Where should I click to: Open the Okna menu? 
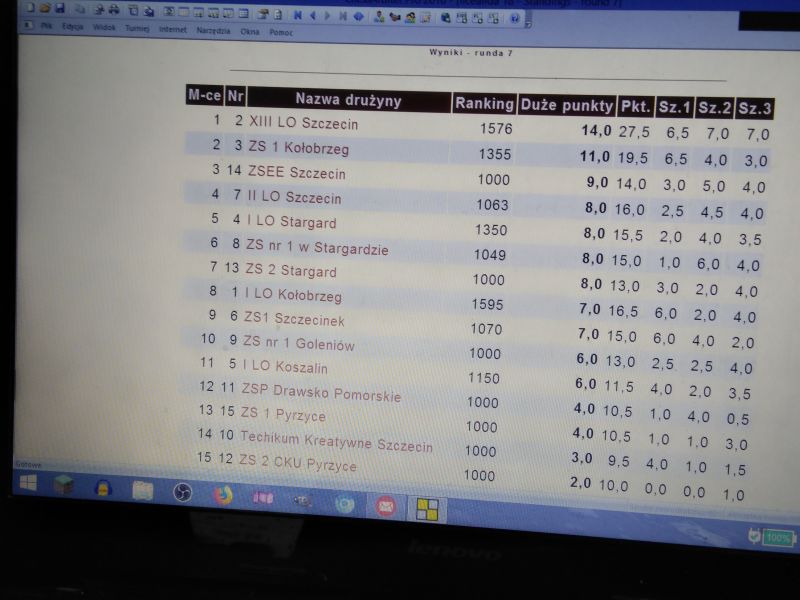click(x=250, y=32)
